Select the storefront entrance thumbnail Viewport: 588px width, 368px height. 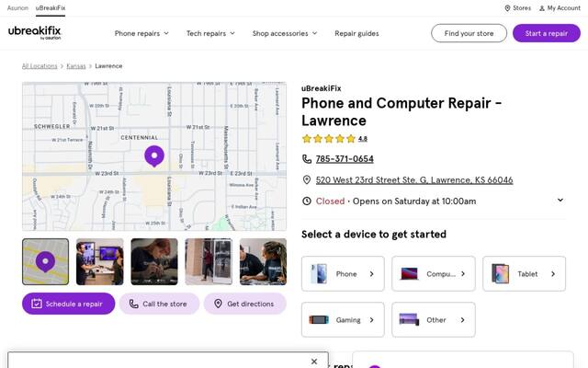click(209, 261)
